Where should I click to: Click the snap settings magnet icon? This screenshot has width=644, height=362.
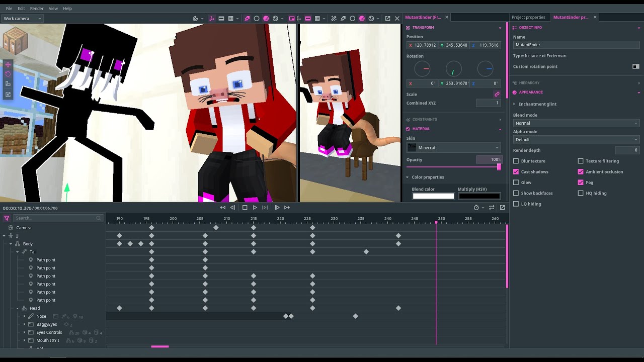(x=196, y=19)
